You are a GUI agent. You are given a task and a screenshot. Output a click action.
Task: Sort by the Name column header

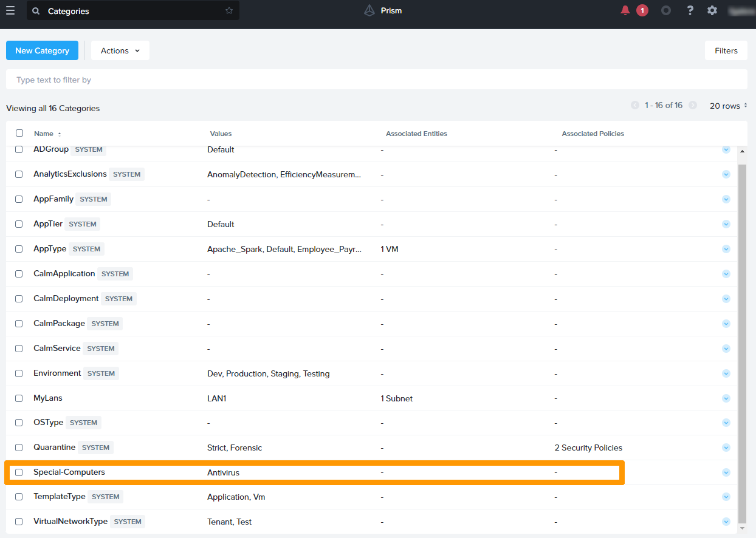tap(44, 134)
